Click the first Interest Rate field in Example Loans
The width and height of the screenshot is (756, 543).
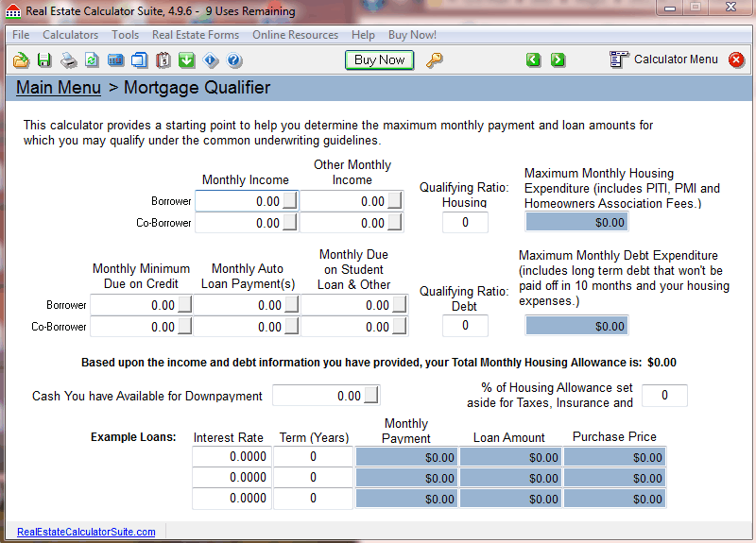[230, 457]
